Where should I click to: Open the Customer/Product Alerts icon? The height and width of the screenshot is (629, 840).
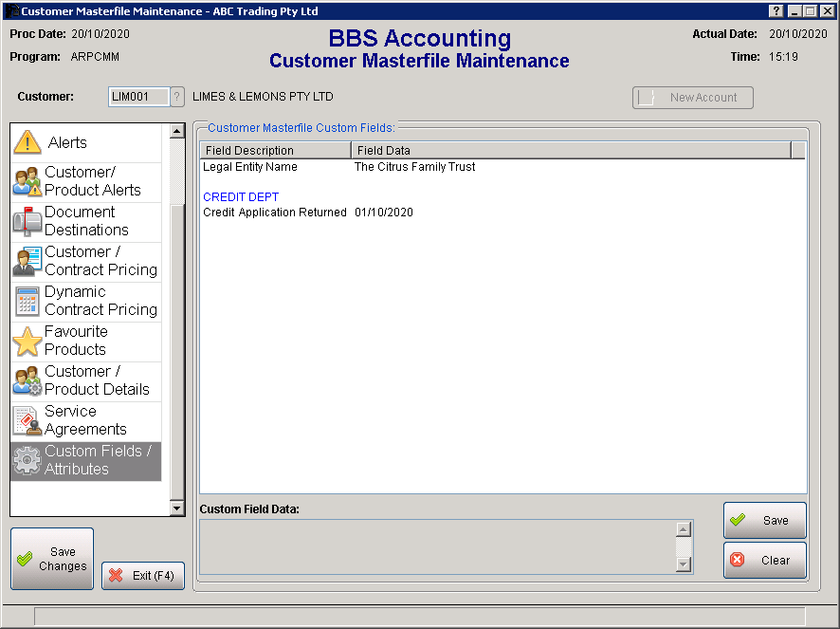coord(27,181)
